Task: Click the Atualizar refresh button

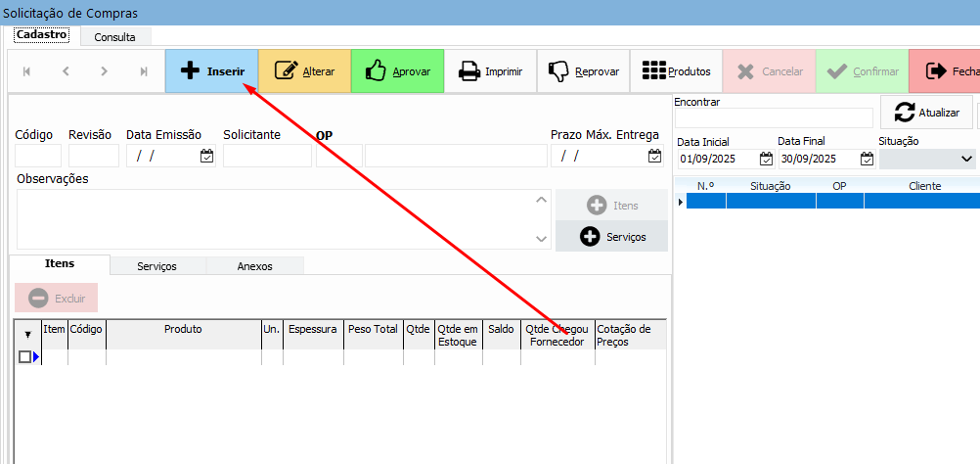Action: click(x=926, y=113)
